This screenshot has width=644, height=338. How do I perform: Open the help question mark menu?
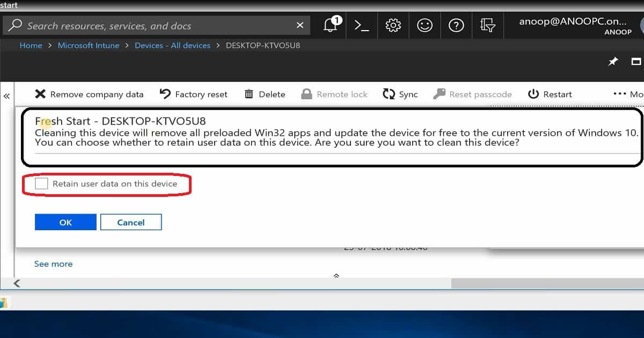pos(456,25)
